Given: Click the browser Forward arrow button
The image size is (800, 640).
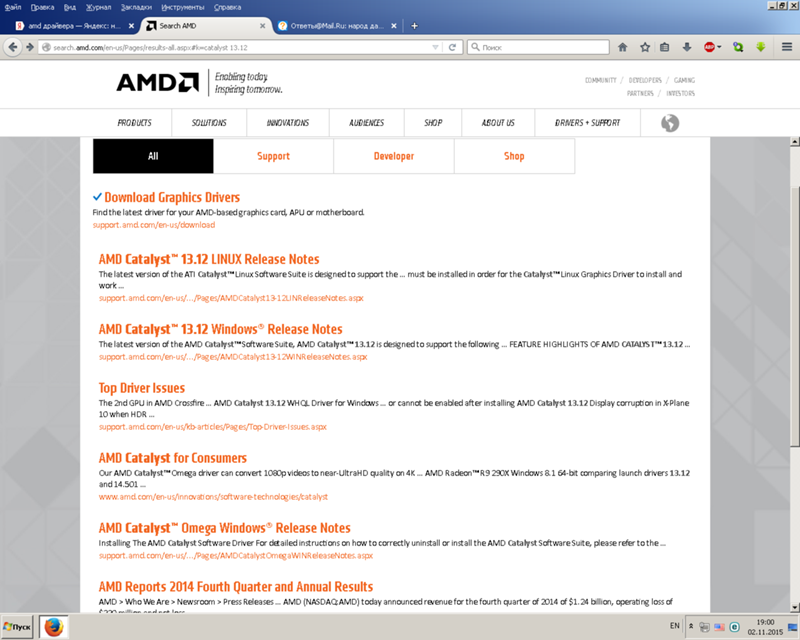Looking at the screenshot, I should [30, 47].
